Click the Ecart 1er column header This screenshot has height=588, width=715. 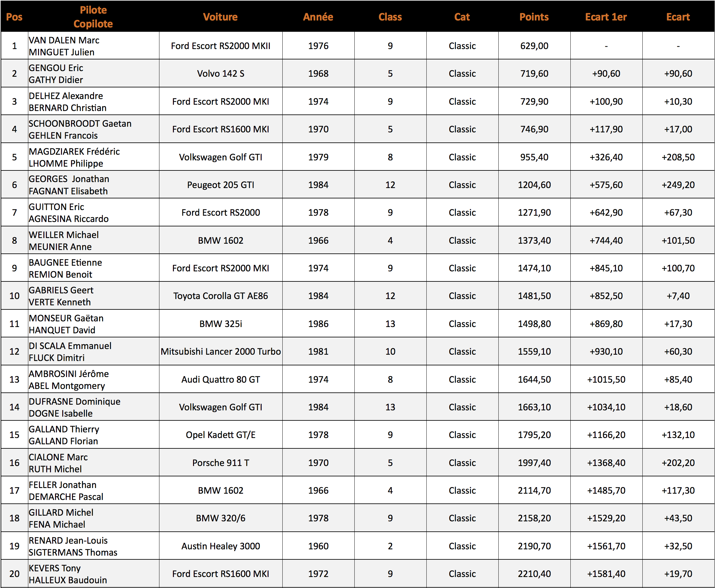[x=606, y=17]
